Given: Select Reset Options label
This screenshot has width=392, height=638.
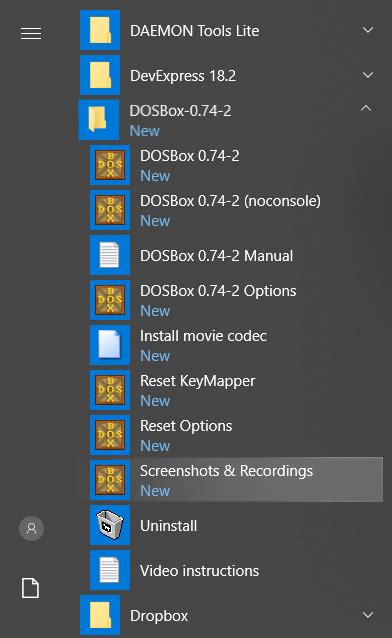Looking at the screenshot, I should coord(186,426).
